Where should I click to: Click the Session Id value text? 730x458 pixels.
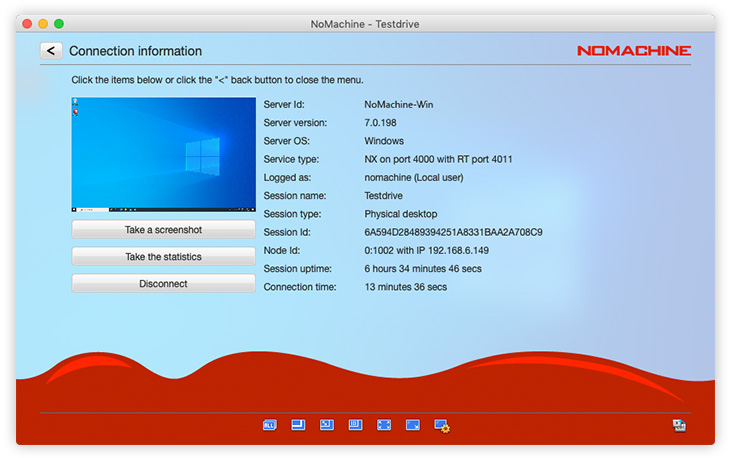(453, 232)
